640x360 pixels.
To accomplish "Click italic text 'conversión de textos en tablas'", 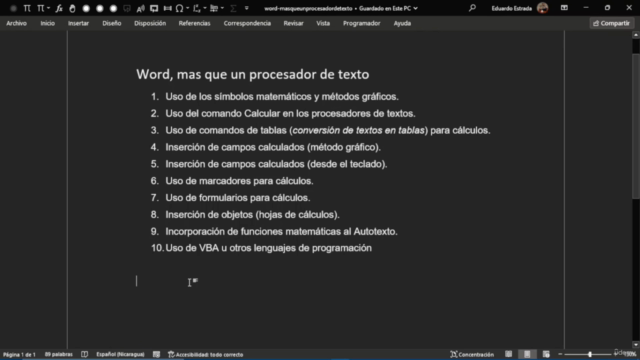I will pyautogui.click(x=358, y=130).
